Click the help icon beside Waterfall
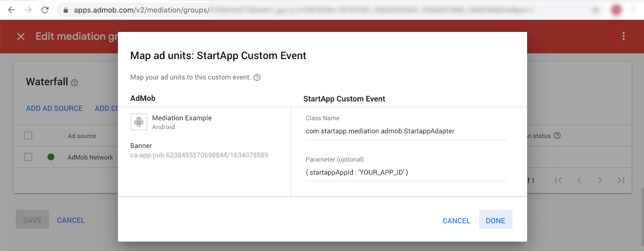The width and height of the screenshot is (644, 251). tap(75, 83)
